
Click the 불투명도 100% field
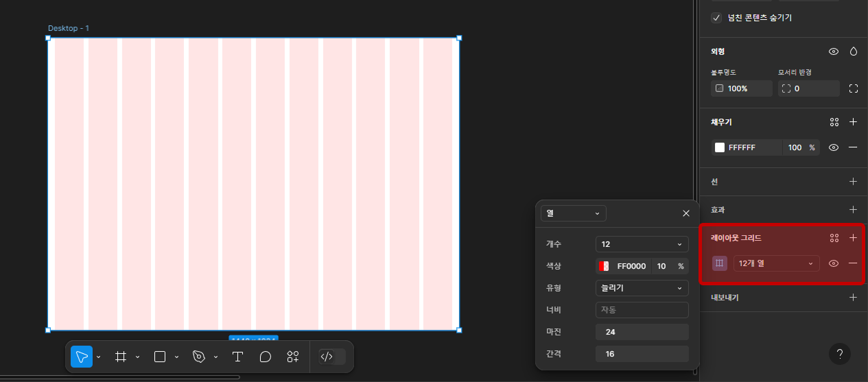[x=742, y=88]
